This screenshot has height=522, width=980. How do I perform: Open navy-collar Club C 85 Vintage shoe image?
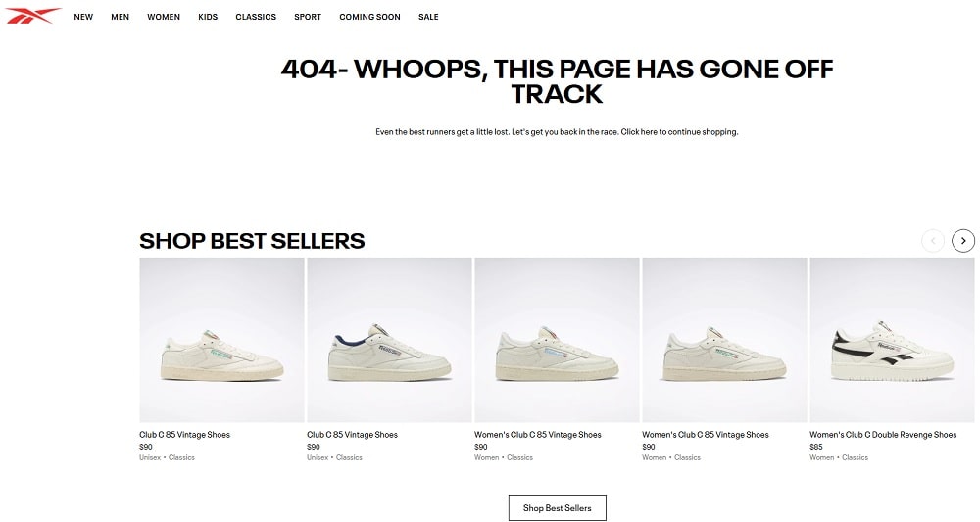tap(389, 340)
